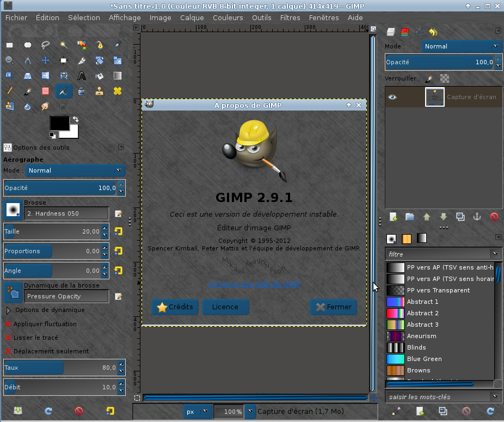Select the Cage Transform tool
This screenshot has width=504, height=422.
[x=64, y=76]
